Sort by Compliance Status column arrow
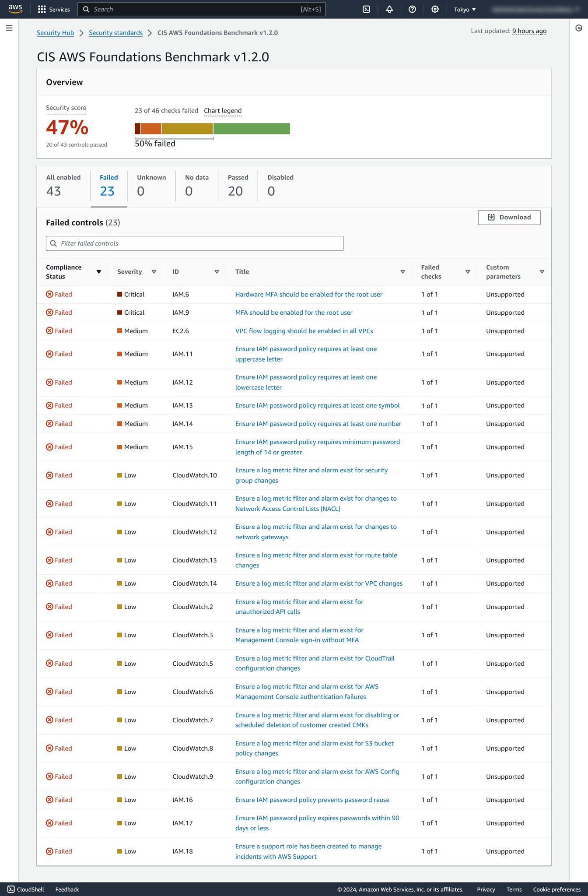The image size is (588, 896). tap(99, 272)
